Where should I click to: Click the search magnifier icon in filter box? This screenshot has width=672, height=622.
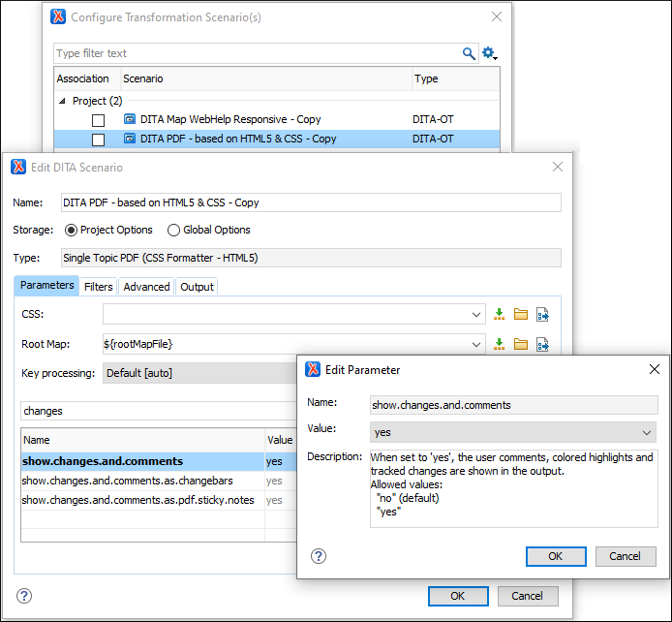point(469,53)
